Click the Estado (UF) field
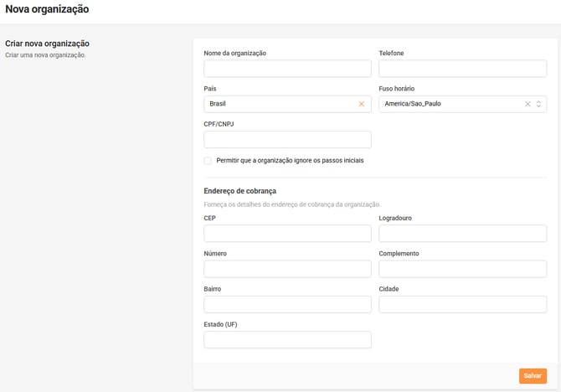 287,339
